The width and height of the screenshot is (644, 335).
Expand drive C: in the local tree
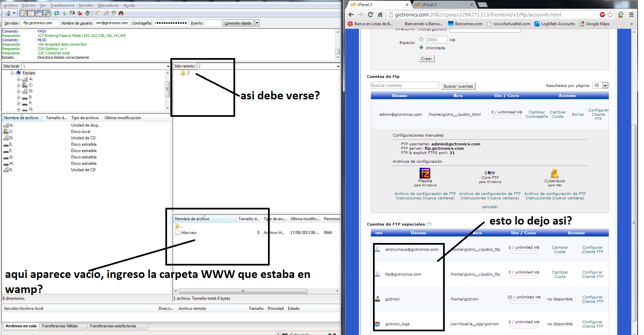(19, 85)
